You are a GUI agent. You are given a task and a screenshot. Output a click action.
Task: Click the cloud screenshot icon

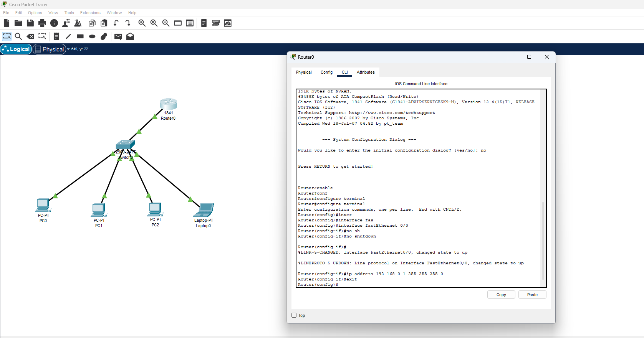pyautogui.click(x=228, y=23)
